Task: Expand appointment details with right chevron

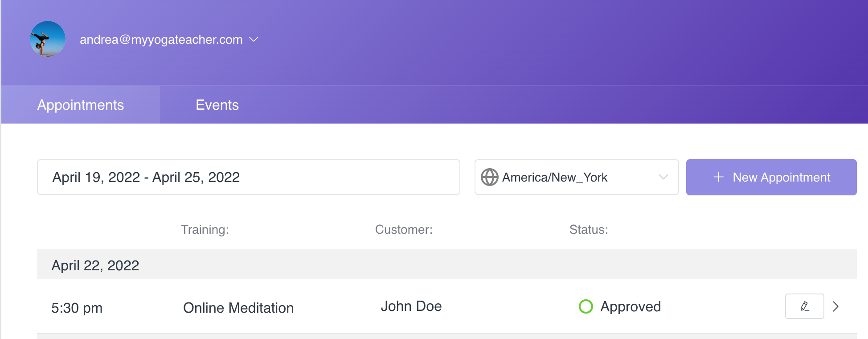Action: pos(835,306)
